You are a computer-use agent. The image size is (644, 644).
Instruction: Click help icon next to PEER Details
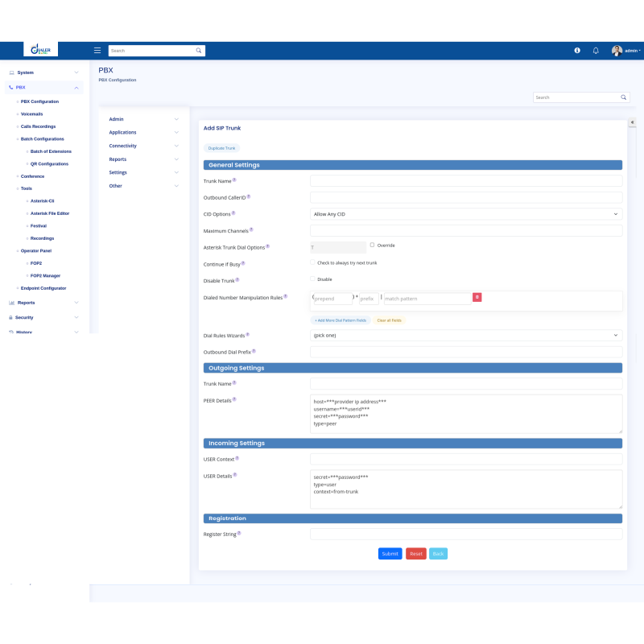coord(234,399)
